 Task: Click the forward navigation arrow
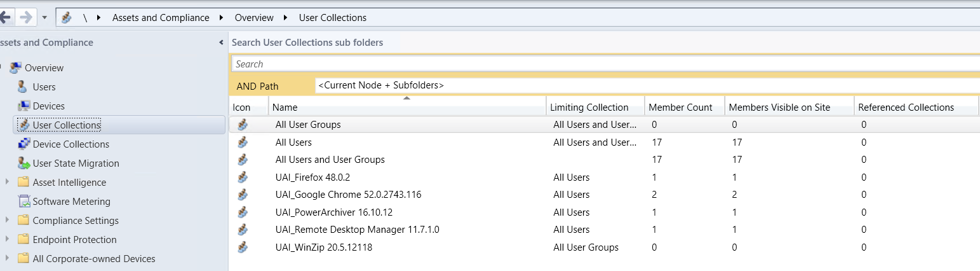coord(26,17)
